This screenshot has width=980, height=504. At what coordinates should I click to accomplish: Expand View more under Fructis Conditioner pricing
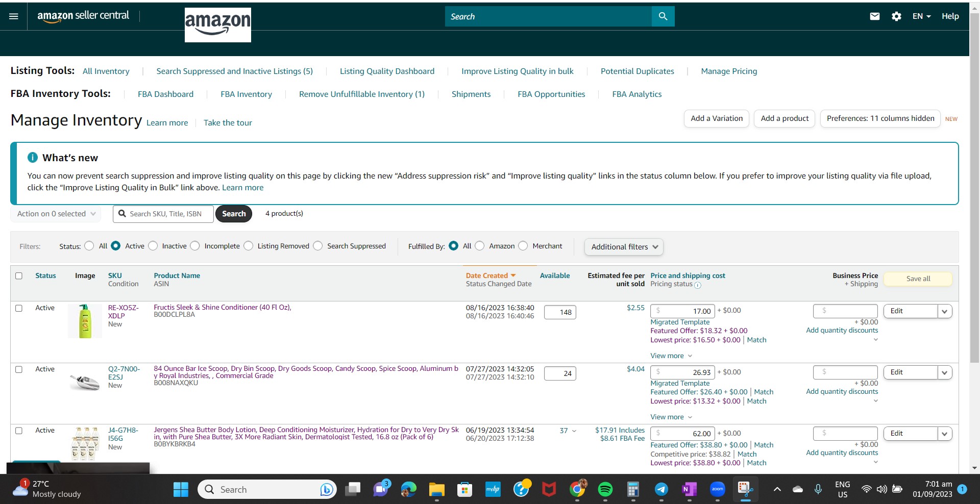click(x=671, y=356)
